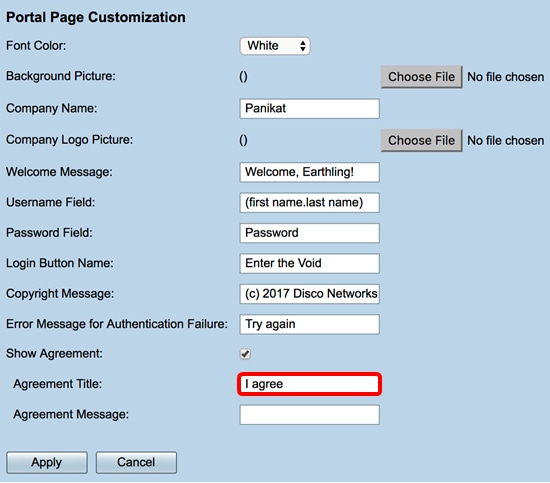Click the Error Message for Authentication Failure label
Viewport: 550px width, 483px height.
117,324
